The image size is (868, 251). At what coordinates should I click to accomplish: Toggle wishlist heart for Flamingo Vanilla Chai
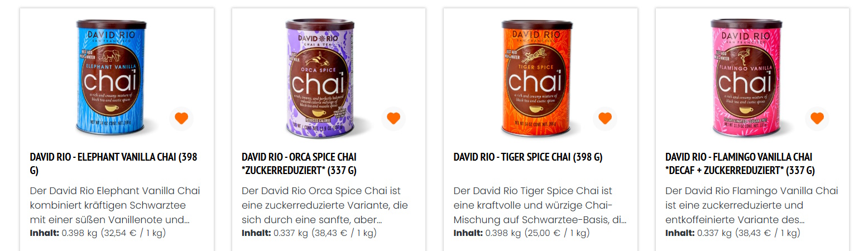[x=817, y=118]
